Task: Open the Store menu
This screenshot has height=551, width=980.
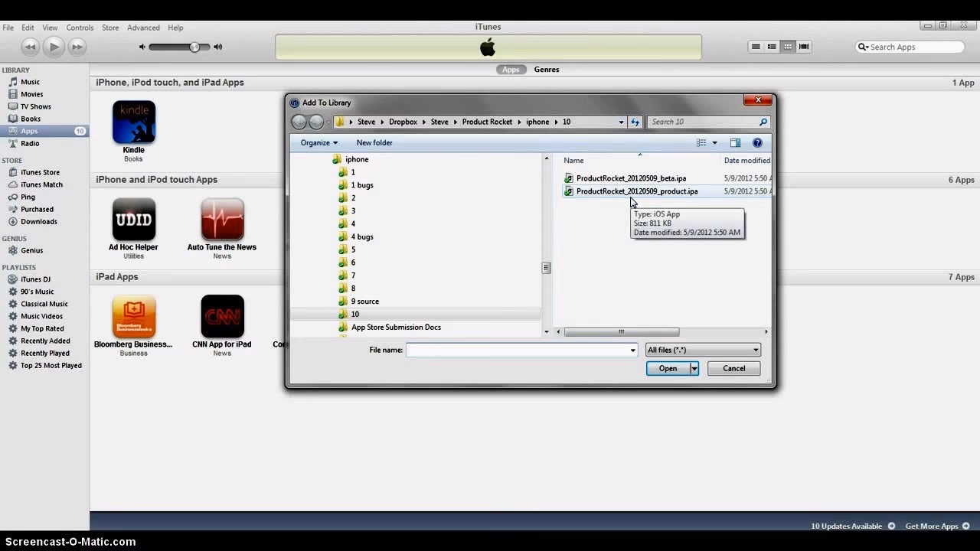Action: pos(110,27)
